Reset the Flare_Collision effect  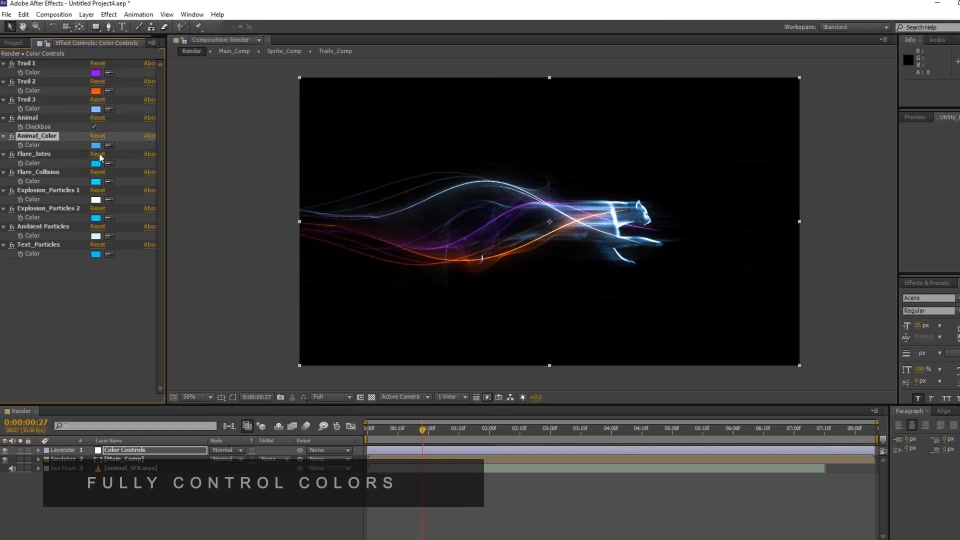[x=98, y=172]
